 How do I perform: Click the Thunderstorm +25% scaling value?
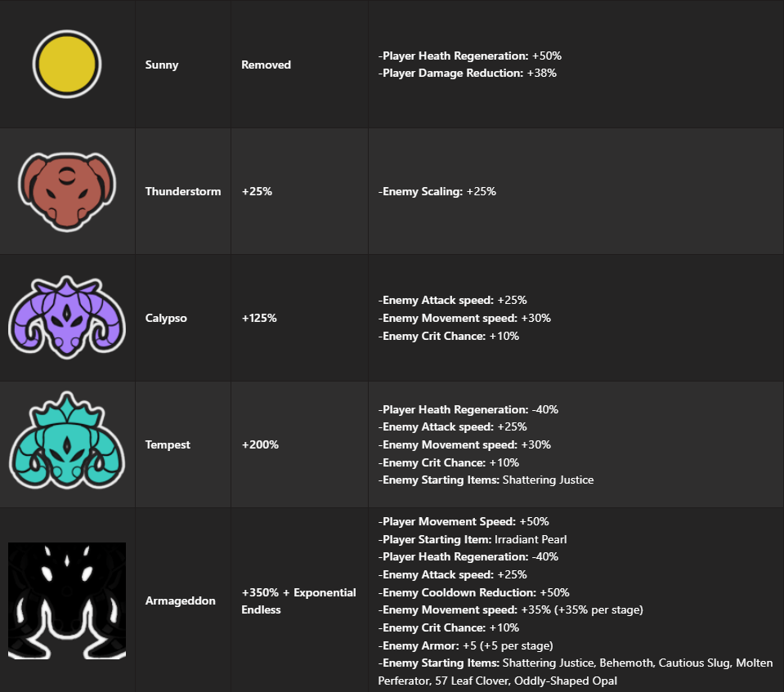click(257, 191)
